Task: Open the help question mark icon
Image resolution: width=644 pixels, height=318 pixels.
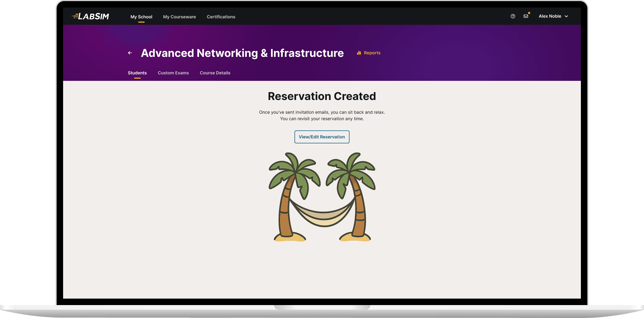Action: point(513,16)
